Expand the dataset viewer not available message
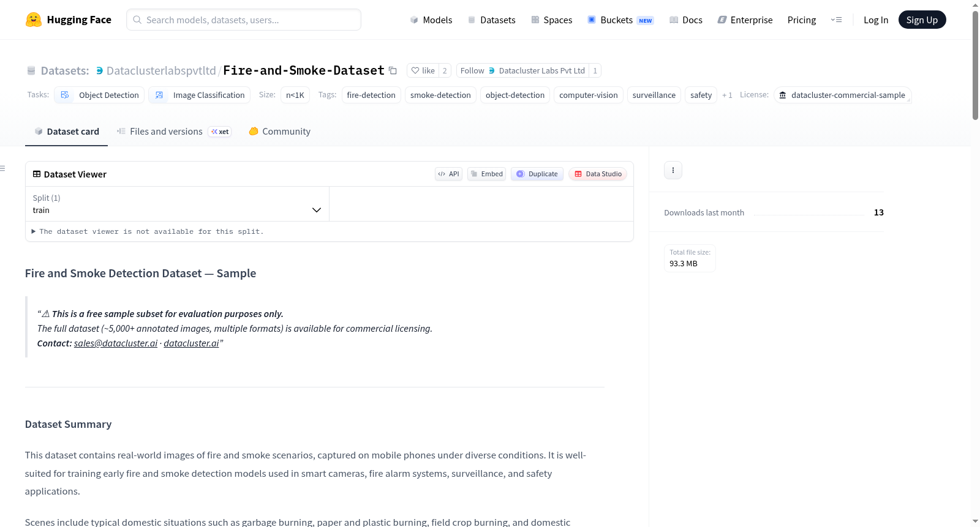Viewport: 980px width, 527px height. pos(148,231)
